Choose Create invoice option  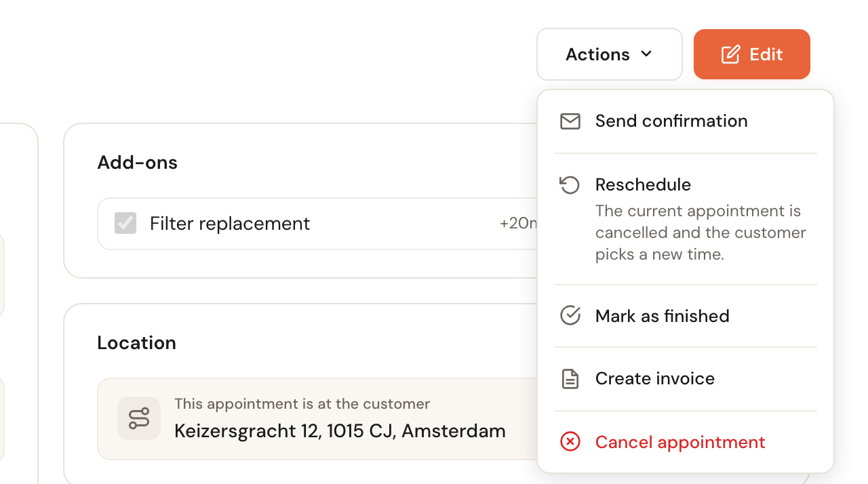tap(686, 378)
